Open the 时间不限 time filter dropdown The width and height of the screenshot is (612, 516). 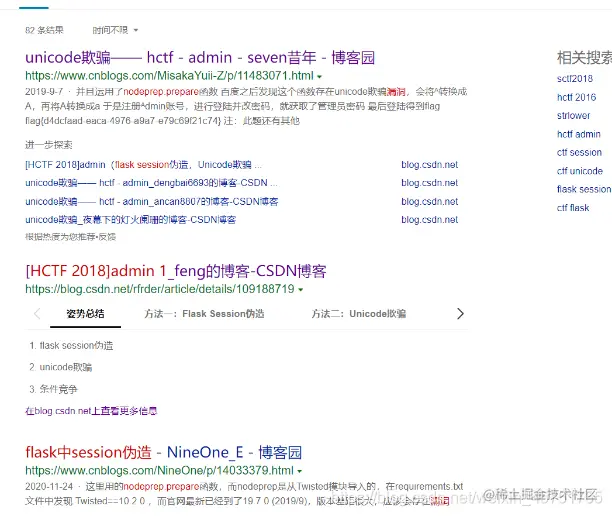pyautogui.click(x=115, y=30)
